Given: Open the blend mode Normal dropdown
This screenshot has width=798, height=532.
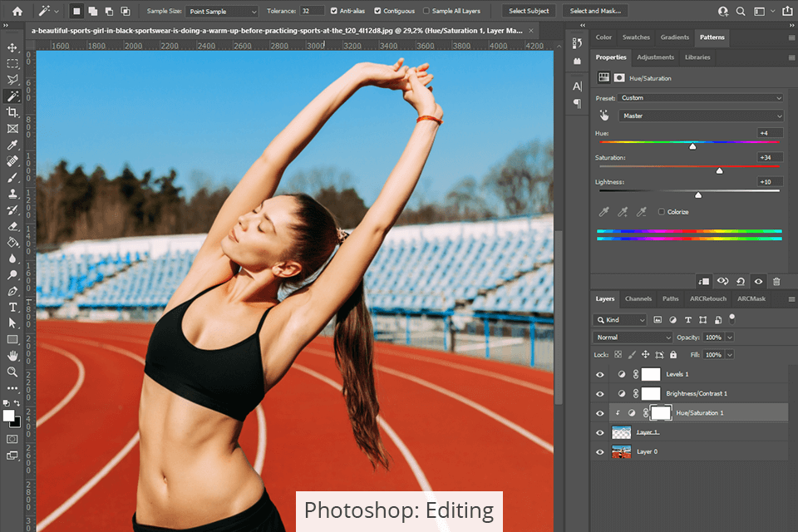Looking at the screenshot, I should [x=633, y=337].
